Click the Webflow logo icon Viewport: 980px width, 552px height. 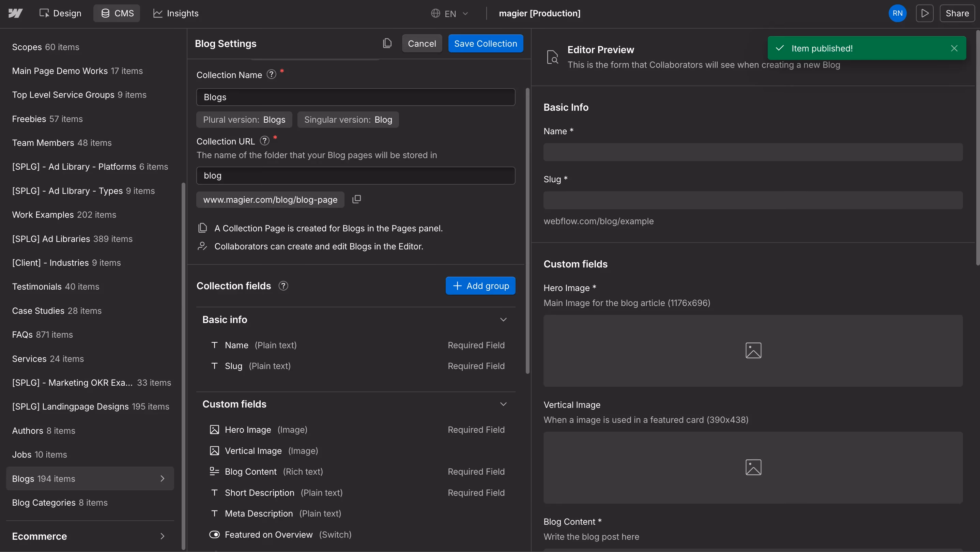click(15, 13)
